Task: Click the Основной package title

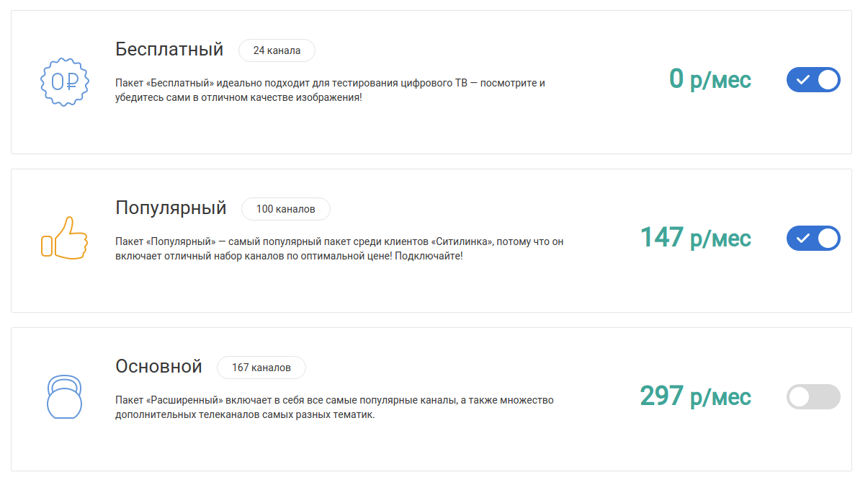Action: tap(158, 367)
